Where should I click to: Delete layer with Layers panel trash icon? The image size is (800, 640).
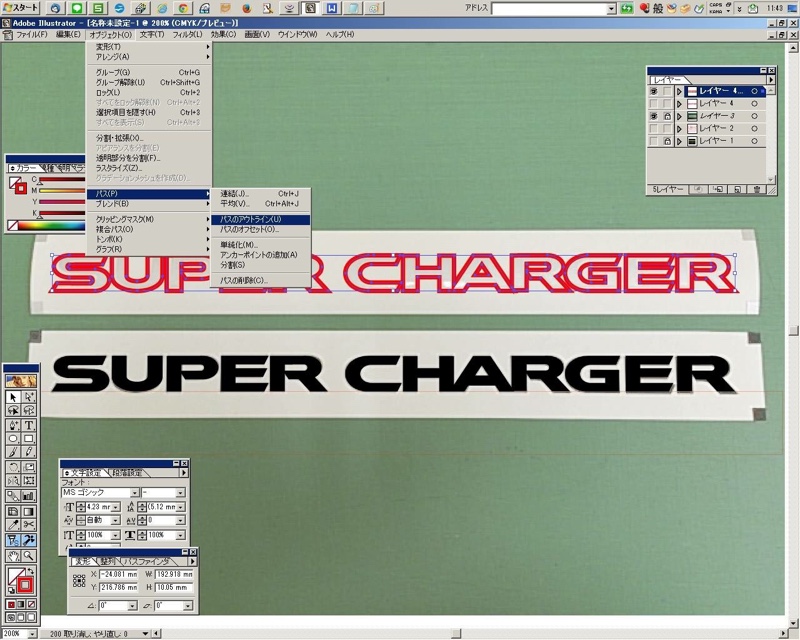pyautogui.click(x=757, y=189)
